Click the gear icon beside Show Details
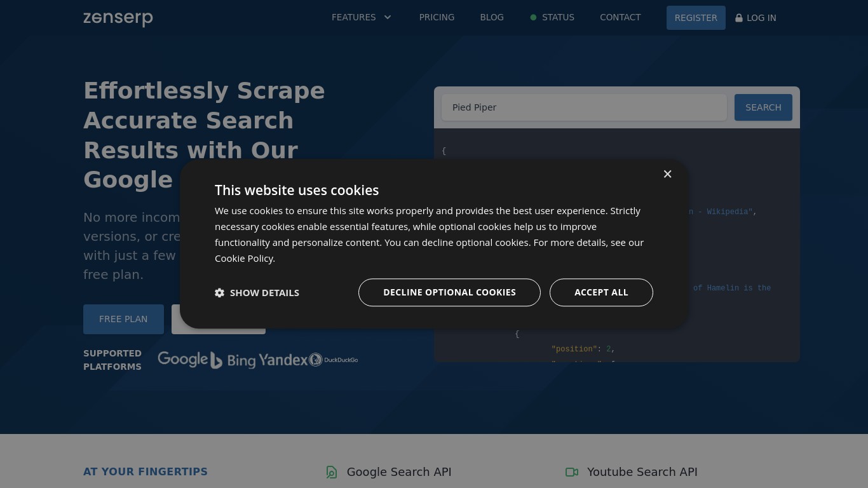Image resolution: width=868 pixels, height=488 pixels. 220,293
